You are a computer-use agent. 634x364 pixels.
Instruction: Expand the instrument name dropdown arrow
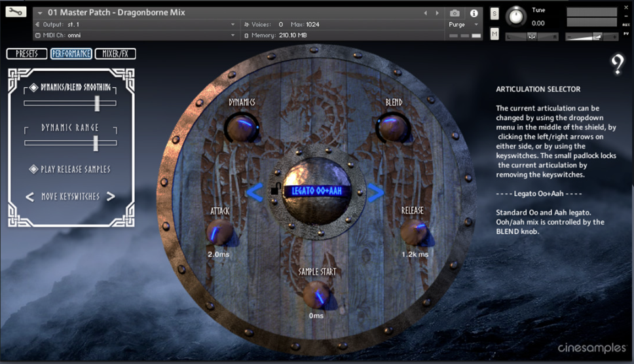click(x=39, y=13)
